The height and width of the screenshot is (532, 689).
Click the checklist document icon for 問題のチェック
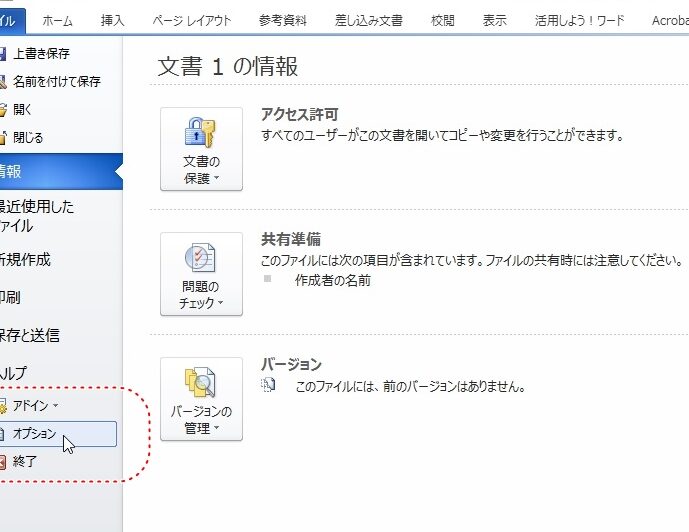[200, 257]
